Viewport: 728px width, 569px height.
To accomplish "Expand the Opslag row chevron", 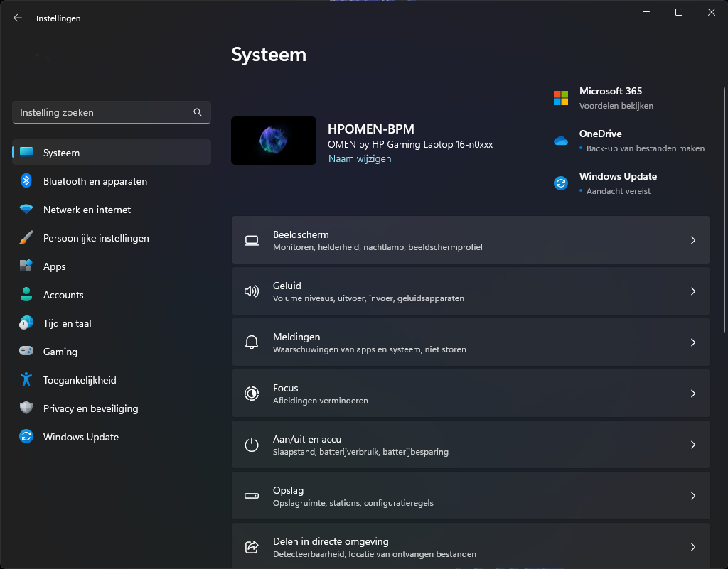I will tap(692, 496).
